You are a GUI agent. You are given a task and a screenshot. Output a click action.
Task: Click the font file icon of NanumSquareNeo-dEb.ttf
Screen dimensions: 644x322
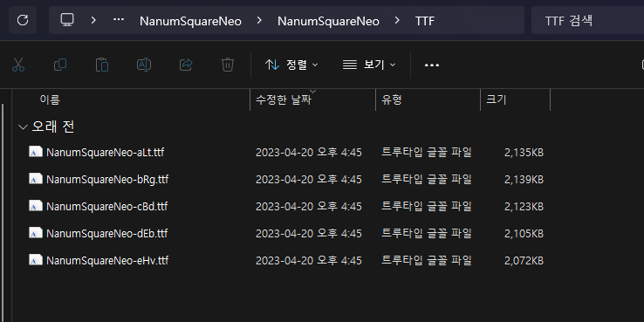click(x=36, y=233)
